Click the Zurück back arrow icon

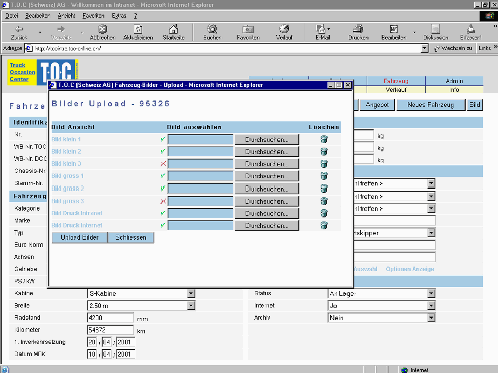[19, 29]
